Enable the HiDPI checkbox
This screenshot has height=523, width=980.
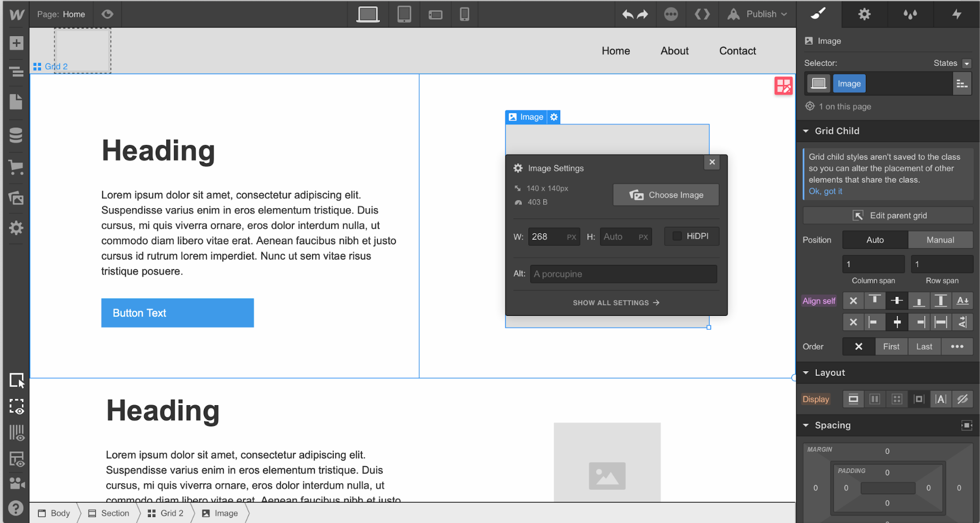pos(677,236)
